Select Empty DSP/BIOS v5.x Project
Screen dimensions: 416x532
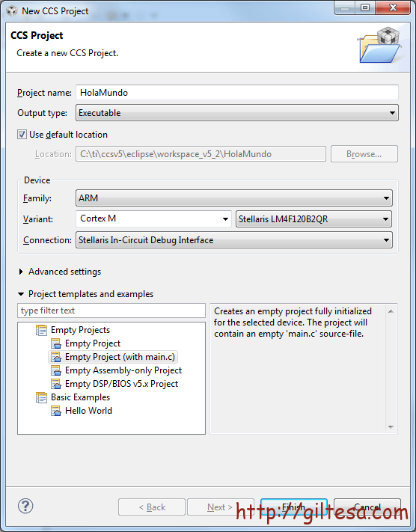(x=121, y=384)
